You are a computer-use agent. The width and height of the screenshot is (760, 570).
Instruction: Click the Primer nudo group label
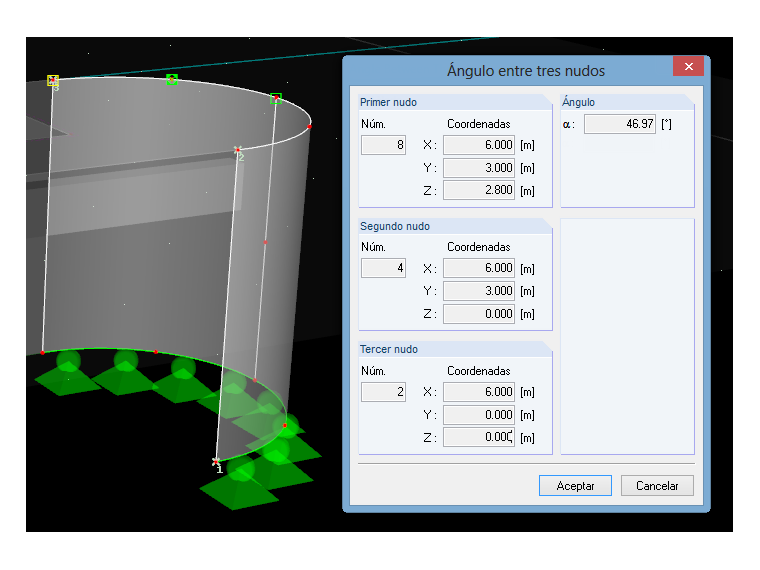[388, 102]
